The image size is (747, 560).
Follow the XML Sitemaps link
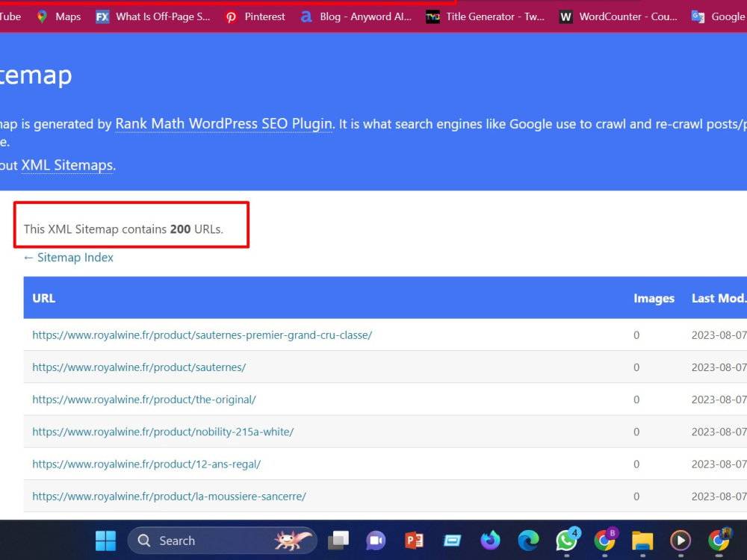67,165
